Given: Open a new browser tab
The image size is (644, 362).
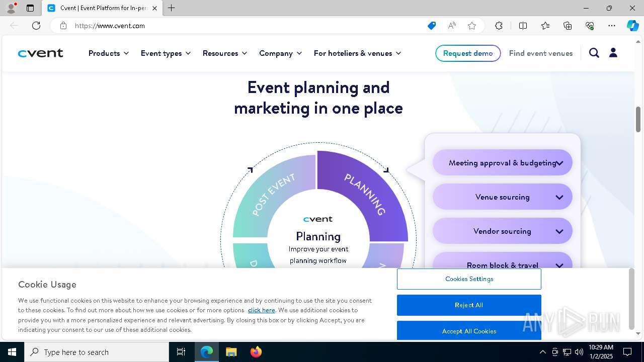Looking at the screenshot, I should (x=172, y=8).
